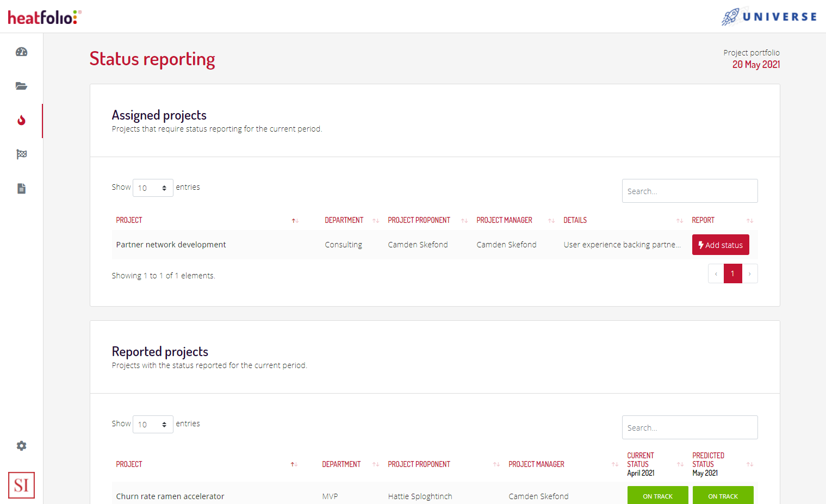
Task: Click page 1 in the pagination control
Action: point(732,273)
